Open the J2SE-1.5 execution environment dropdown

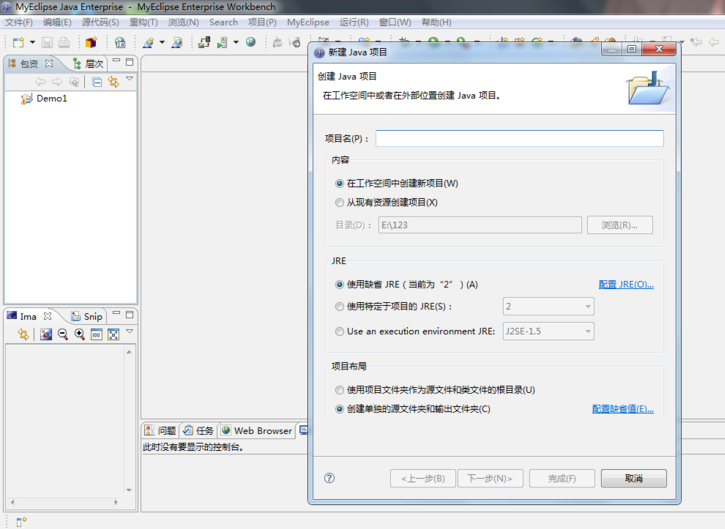tap(548, 331)
